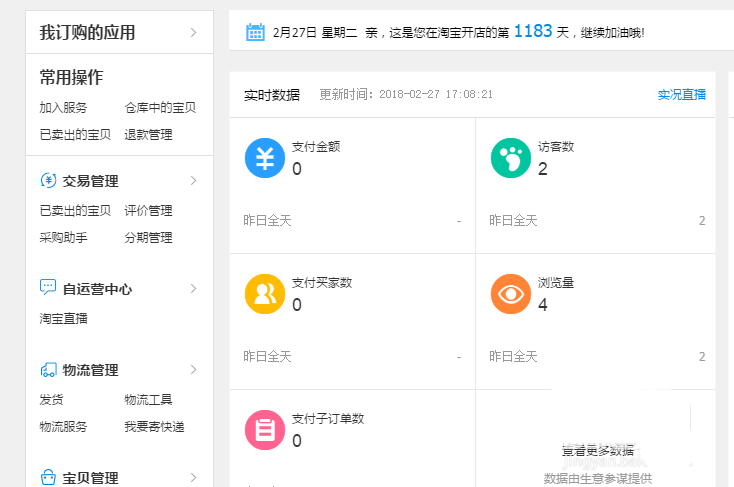
Task: Click the 物流管理 truck icon
Action: point(48,370)
